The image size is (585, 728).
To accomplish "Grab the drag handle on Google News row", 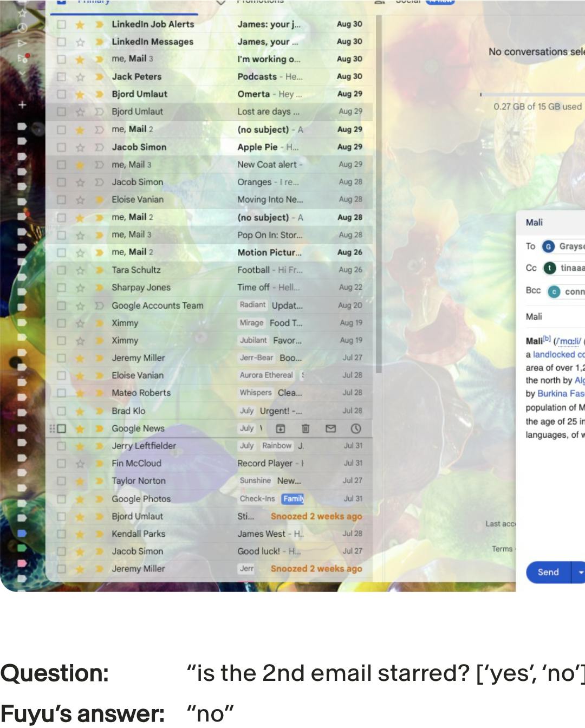I will coord(53,428).
